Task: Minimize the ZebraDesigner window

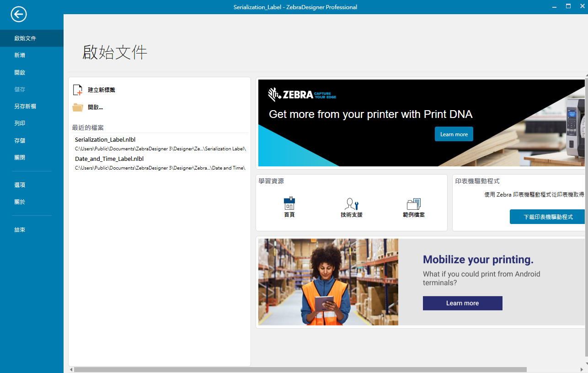Action: 555,6
